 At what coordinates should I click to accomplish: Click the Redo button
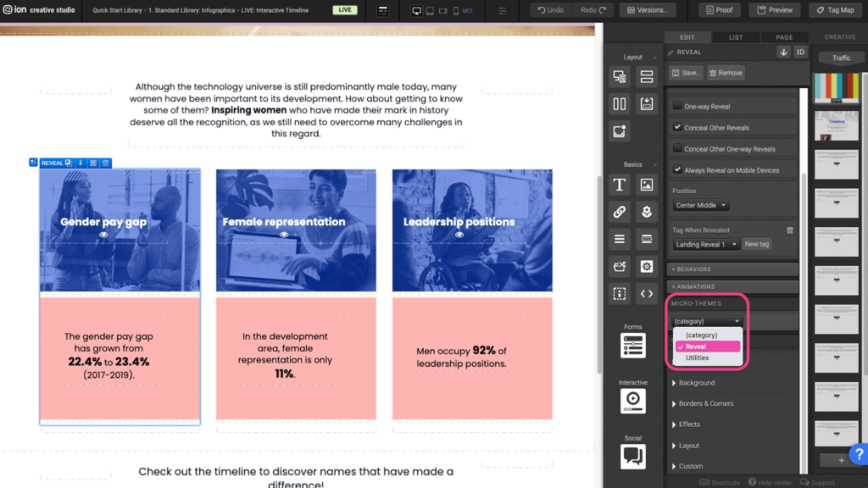pyautogui.click(x=593, y=10)
